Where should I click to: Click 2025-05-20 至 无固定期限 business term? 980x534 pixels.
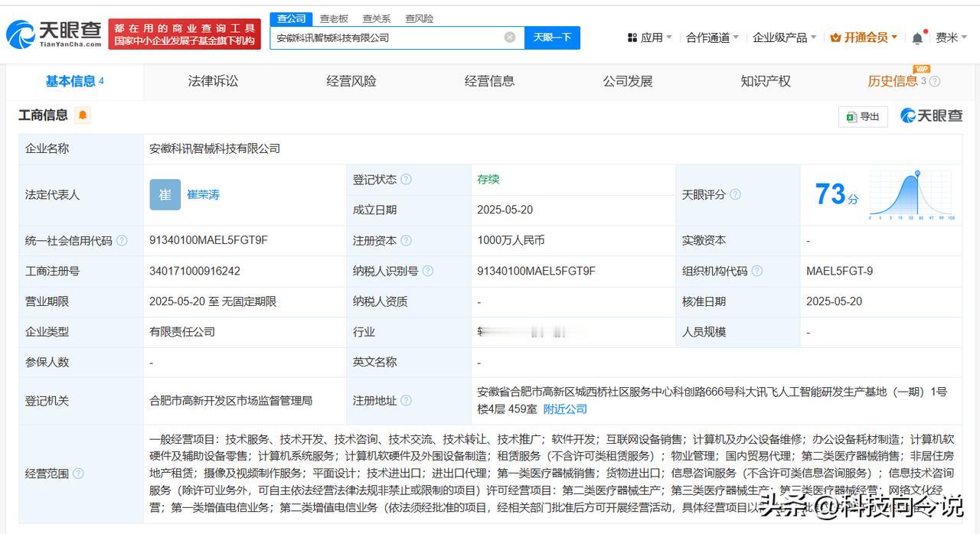213,301
